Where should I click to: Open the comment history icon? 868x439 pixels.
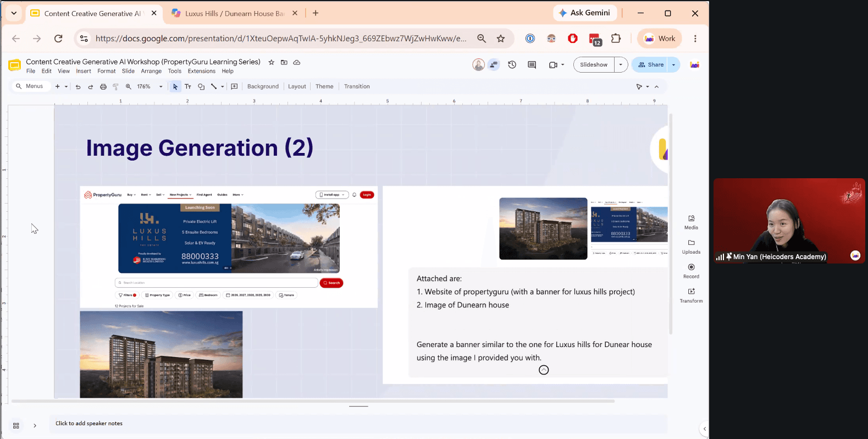click(x=532, y=64)
